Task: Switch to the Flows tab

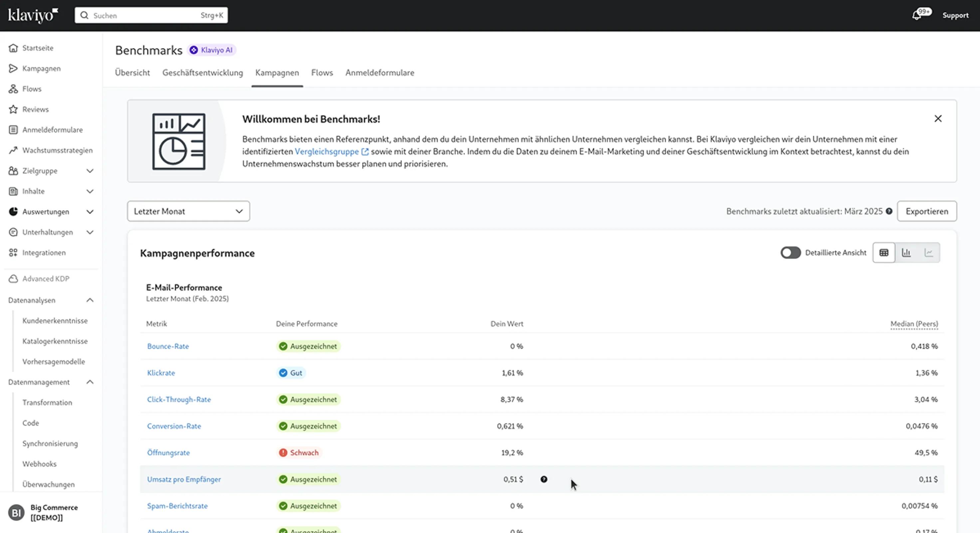Action: [322, 73]
